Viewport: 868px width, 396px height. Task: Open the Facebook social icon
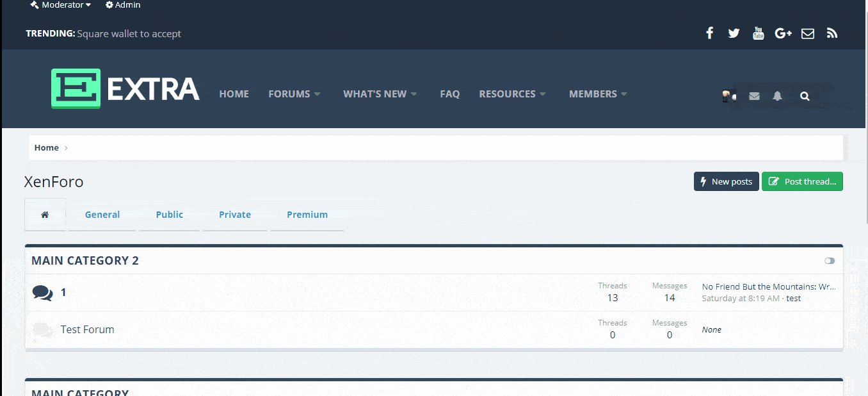point(709,33)
